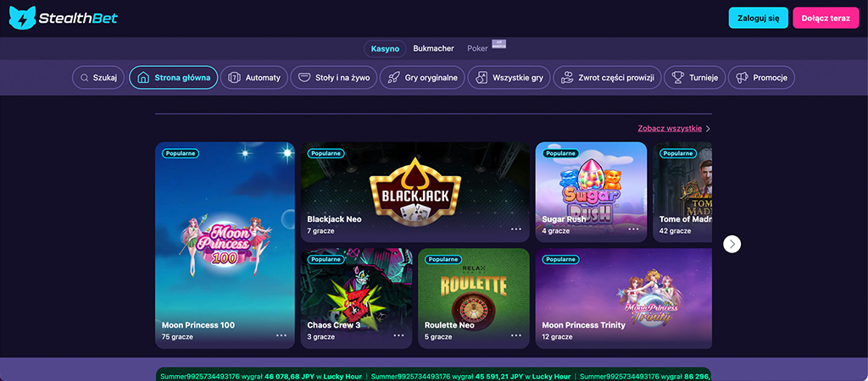
Task: Open the three-dot menu on Roulette Neo
Action: 516,335
